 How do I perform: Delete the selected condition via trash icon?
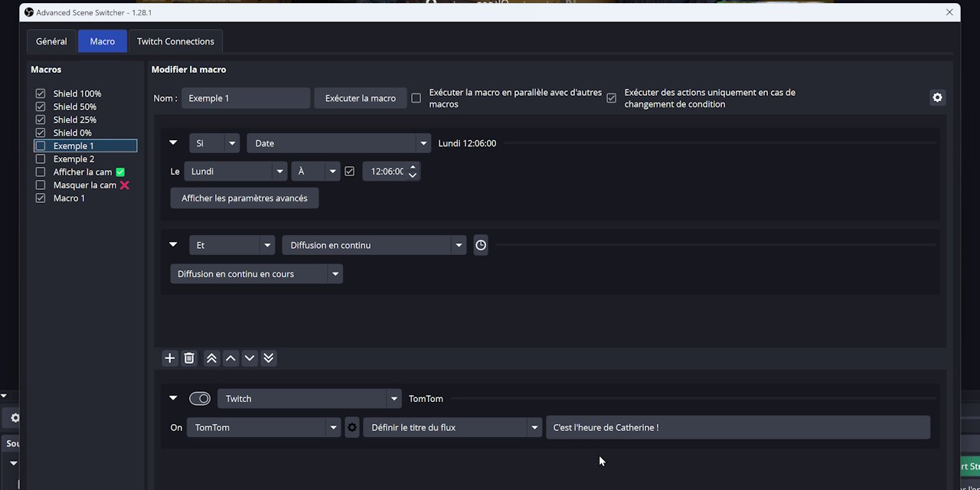pos(188,358)
